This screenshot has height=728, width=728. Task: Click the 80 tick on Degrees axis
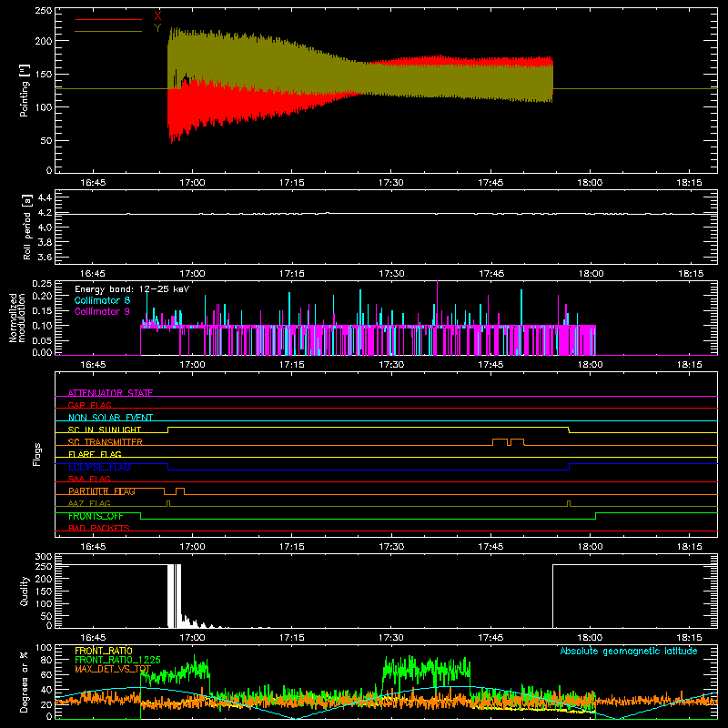pos(46,660)
